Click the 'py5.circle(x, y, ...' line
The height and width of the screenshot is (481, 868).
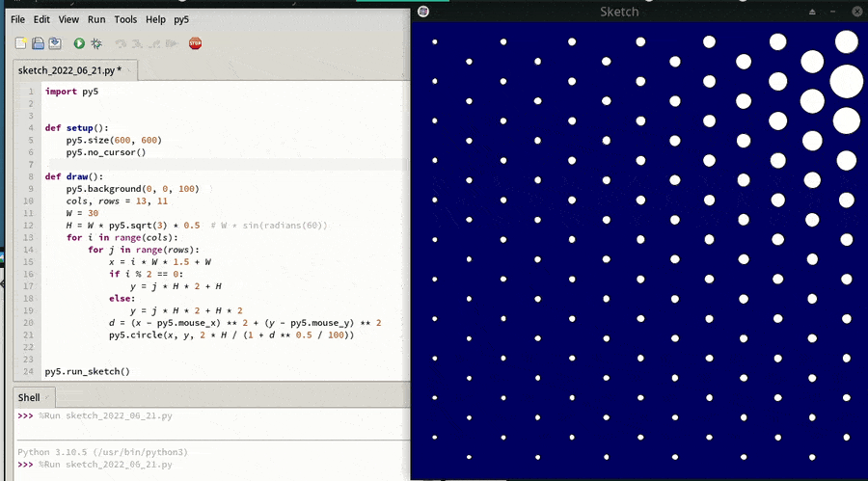click(x=231, y=334)
